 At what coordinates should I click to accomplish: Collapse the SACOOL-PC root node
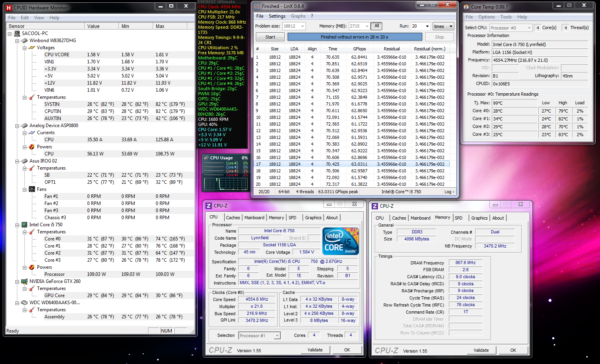pyautogui.click(x=10, y=33)
